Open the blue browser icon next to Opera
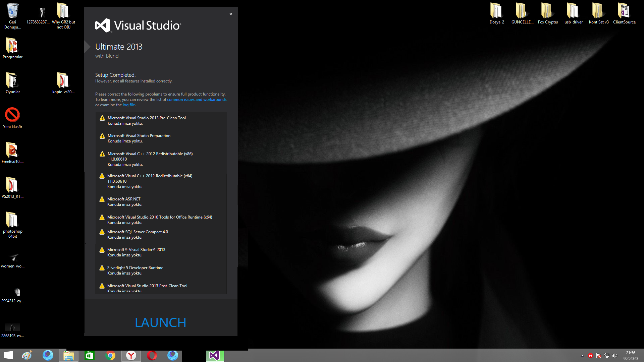644x362 pixels. tap(173, 355)
